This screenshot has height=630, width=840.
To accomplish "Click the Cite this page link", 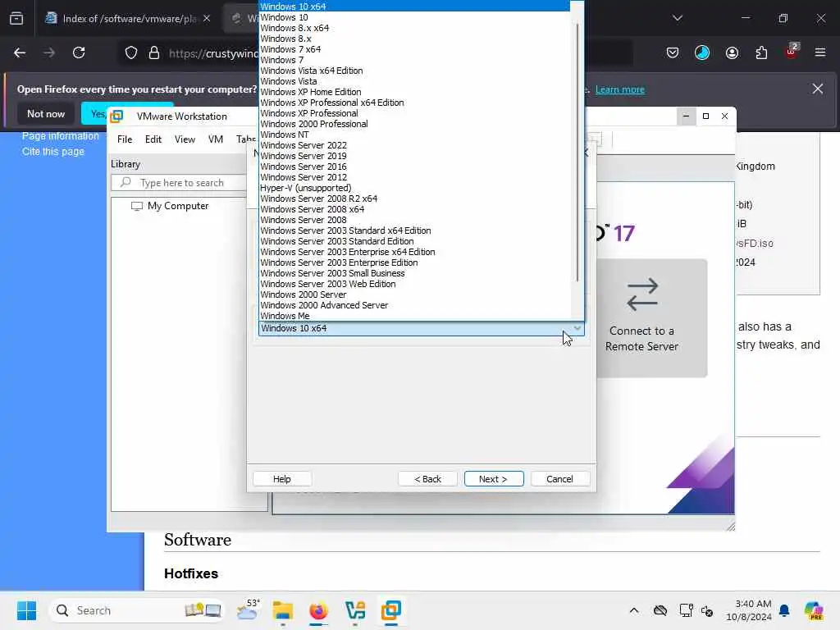I will [53, 152].
